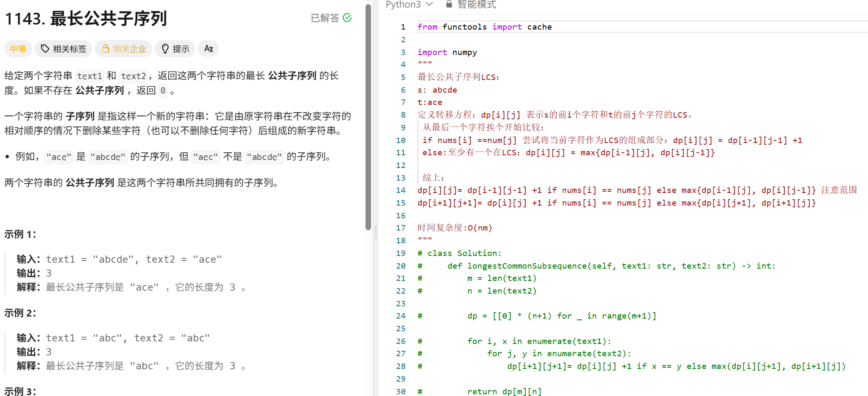This screenshot has width=868, height=396.
Task: Click the problem title 1143. 最长公共子序列
Action: (86, 18)
